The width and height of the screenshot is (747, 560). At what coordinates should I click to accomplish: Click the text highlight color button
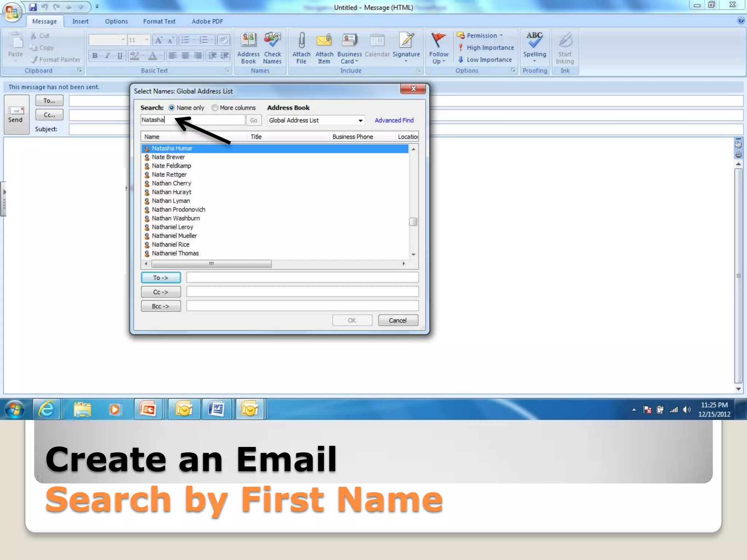pyautogui.click(x=134, y=55)
